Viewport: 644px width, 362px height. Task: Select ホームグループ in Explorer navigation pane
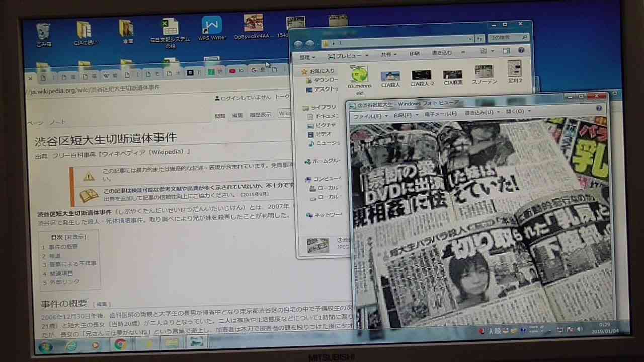(323, 161)
